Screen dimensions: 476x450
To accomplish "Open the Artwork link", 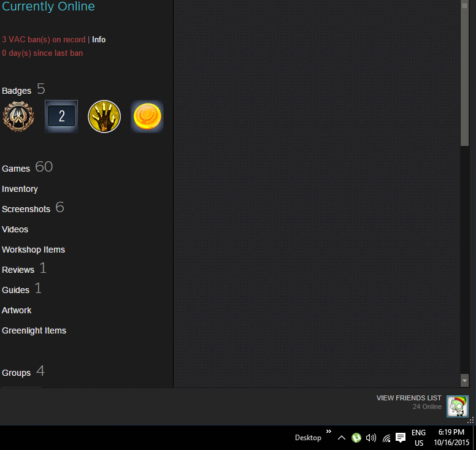I will [17, 310].
